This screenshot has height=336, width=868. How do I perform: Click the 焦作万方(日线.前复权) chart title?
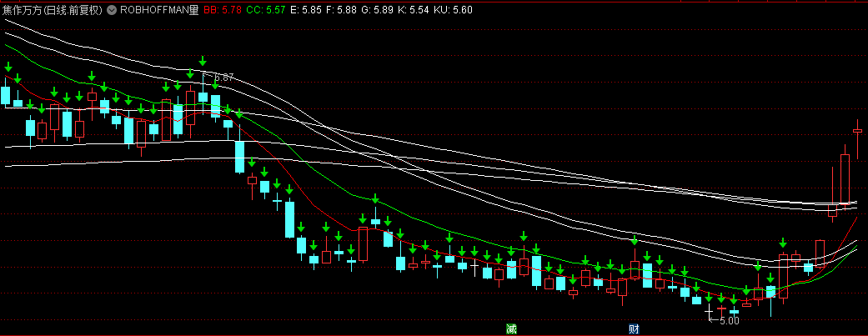coord(53,10)
